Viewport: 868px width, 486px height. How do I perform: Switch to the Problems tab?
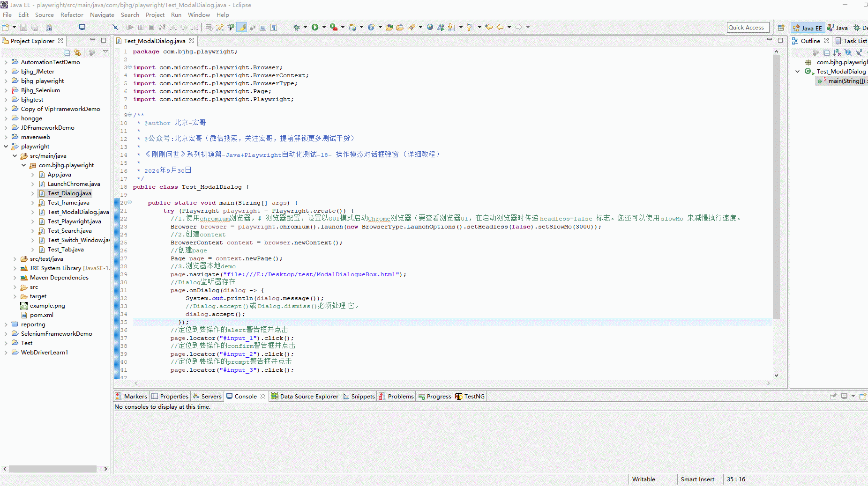[x=400, y=396]
